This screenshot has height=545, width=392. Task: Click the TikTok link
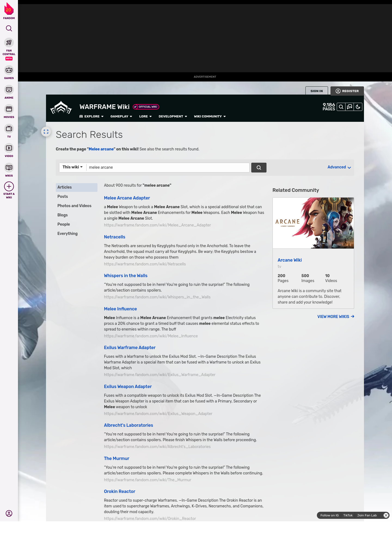(348, 515)
